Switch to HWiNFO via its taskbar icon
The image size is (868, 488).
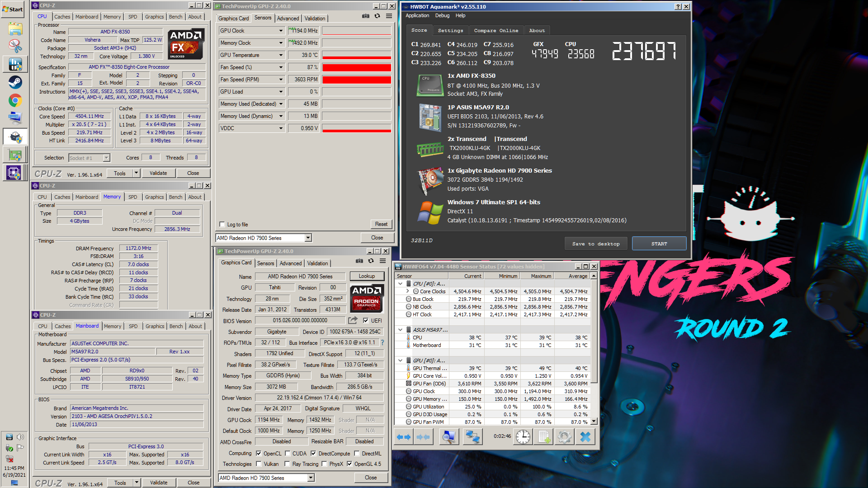(15, 64)
